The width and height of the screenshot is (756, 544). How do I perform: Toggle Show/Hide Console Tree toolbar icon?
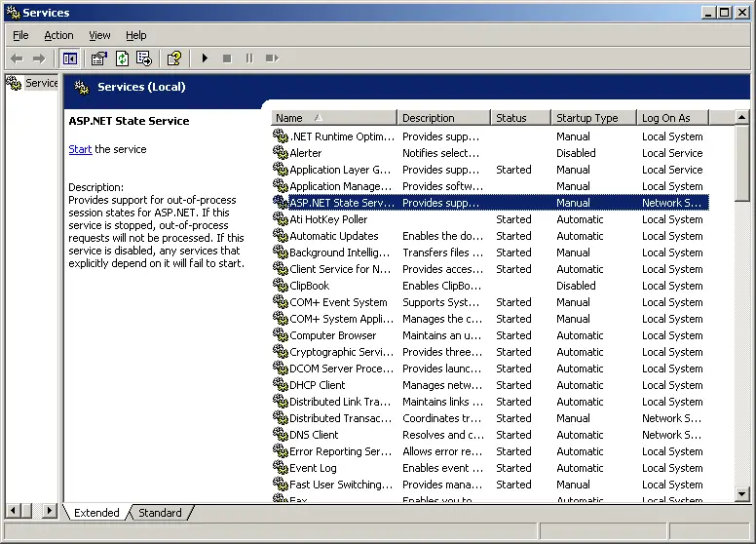coord(70,58)
